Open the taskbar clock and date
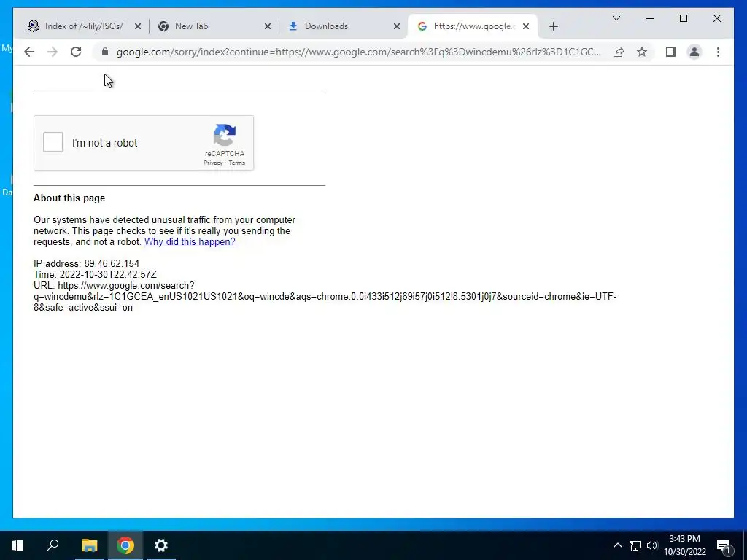Screen dimensions: 747x560 (x=684, y=545)
